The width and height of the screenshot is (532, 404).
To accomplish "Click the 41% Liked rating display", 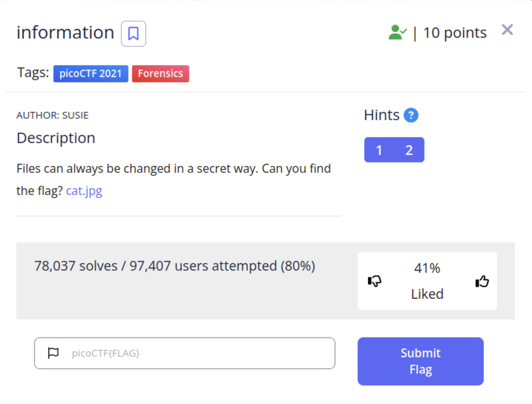I will point(427,281).
